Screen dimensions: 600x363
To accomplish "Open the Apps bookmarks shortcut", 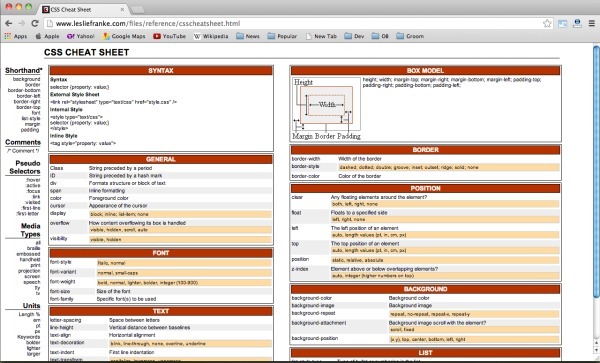I will click(x=16, y=36).
